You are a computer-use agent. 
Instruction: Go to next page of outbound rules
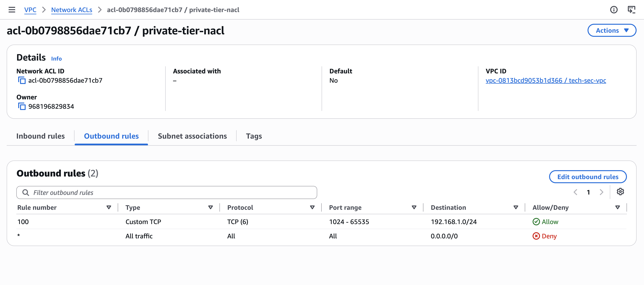pyautogui.click(x=601, y=192)
